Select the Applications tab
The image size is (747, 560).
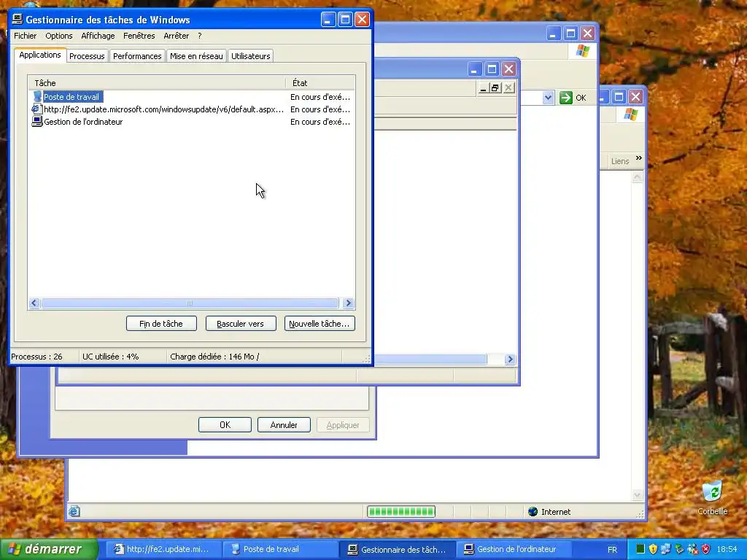40,55
